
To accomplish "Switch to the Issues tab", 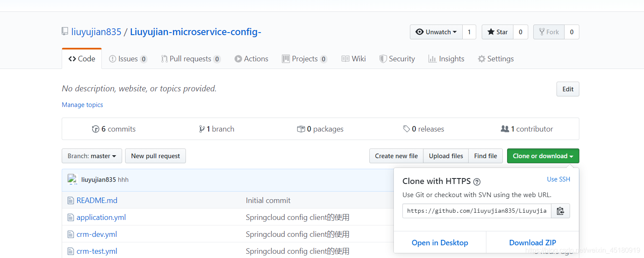I will point(128,59).
